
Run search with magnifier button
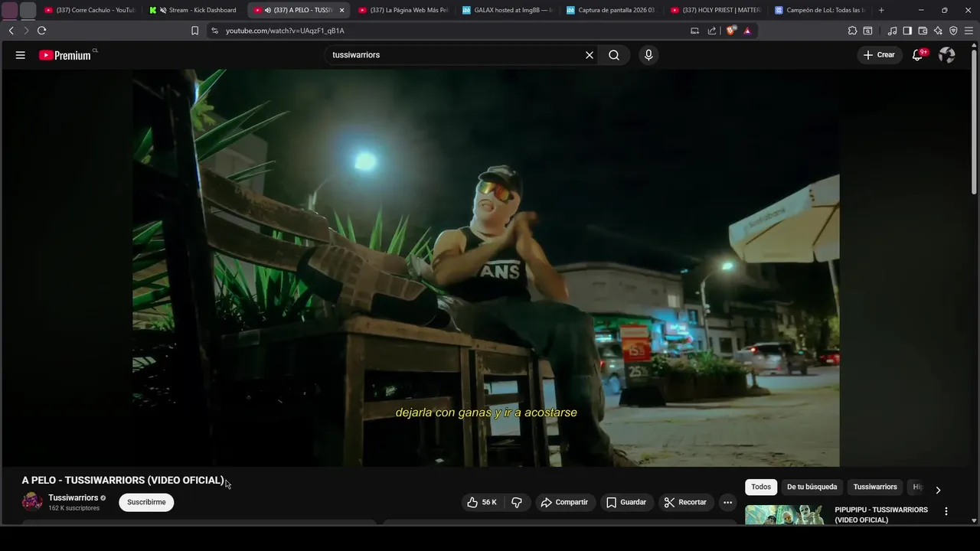(x=614, y=55)
